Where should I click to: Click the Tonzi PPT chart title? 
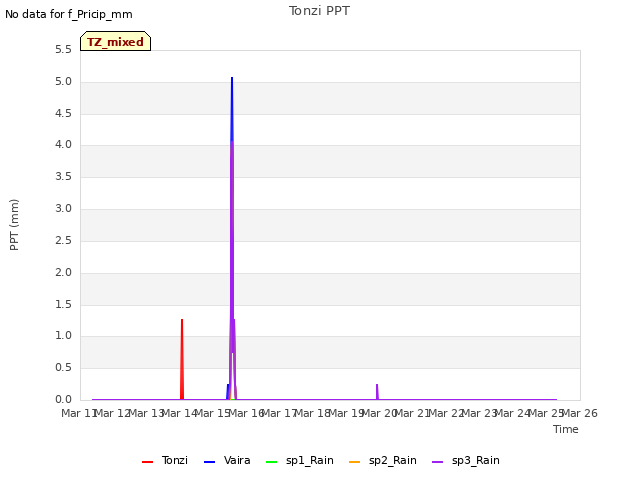pyautogui.click(x=319, y=11)
